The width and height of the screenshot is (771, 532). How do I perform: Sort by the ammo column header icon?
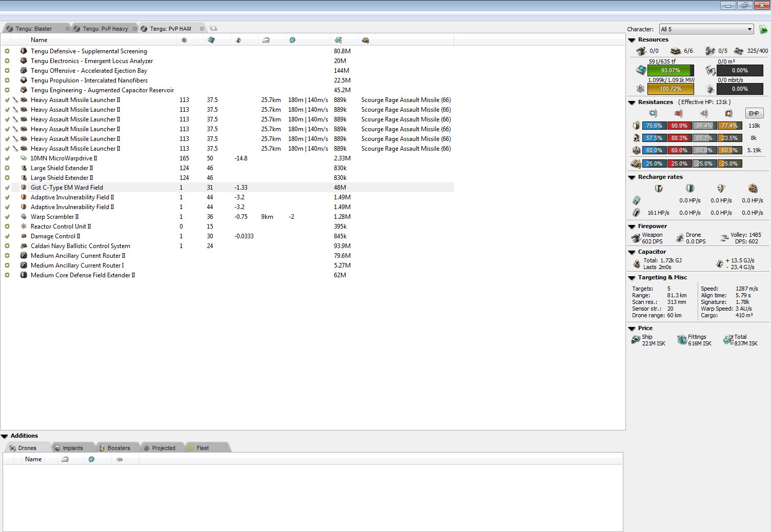pos(366,40)
